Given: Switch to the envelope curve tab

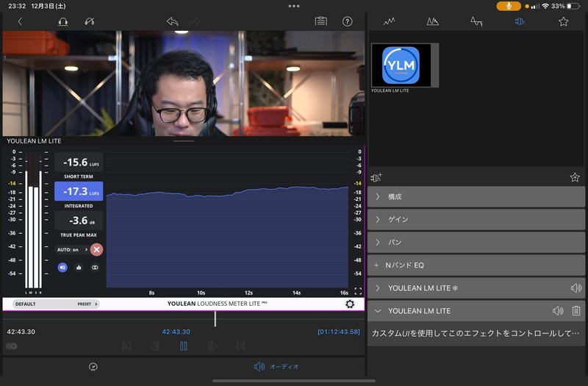Looking at the screenshot, I should tap(476, 22).
